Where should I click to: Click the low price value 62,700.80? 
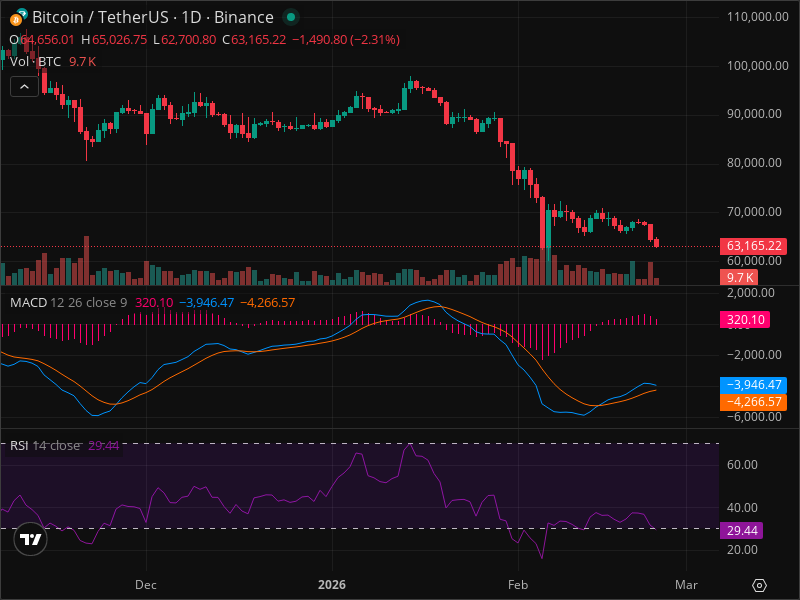pos(188,40)
